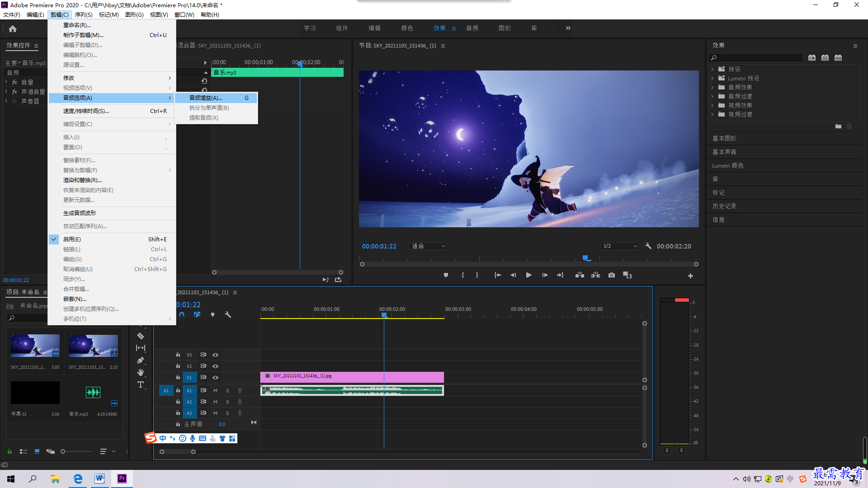This screenshot has width=868, height=488.
Task: Choose 音频增益(A)... from submenu
Action: 216,98
